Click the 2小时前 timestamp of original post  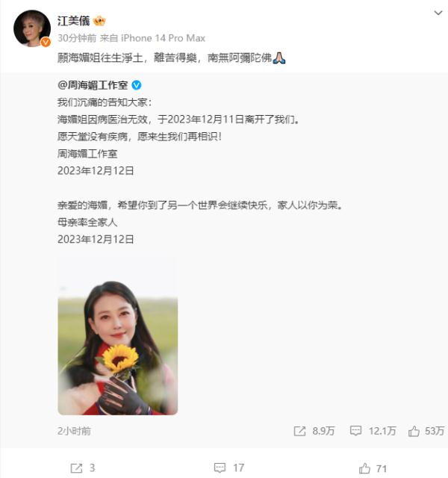click(74, 431)
